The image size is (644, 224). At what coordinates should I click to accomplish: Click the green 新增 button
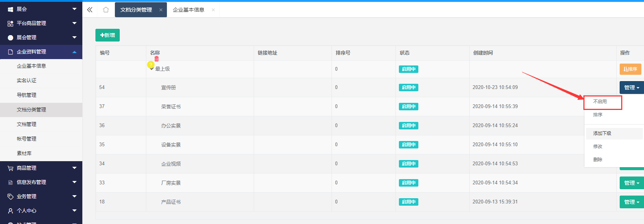click(107, 35)
